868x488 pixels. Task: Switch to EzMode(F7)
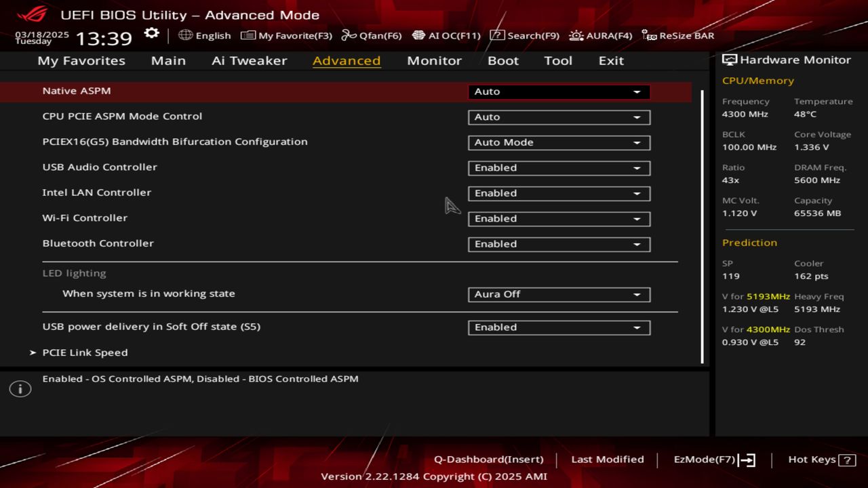(714, 460)
